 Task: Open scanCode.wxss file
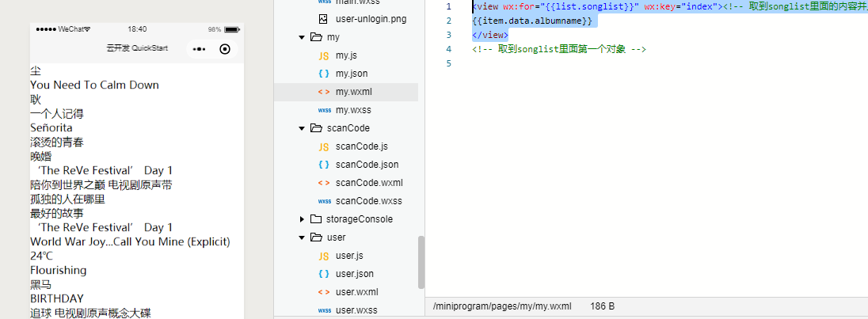coord(369,201)
